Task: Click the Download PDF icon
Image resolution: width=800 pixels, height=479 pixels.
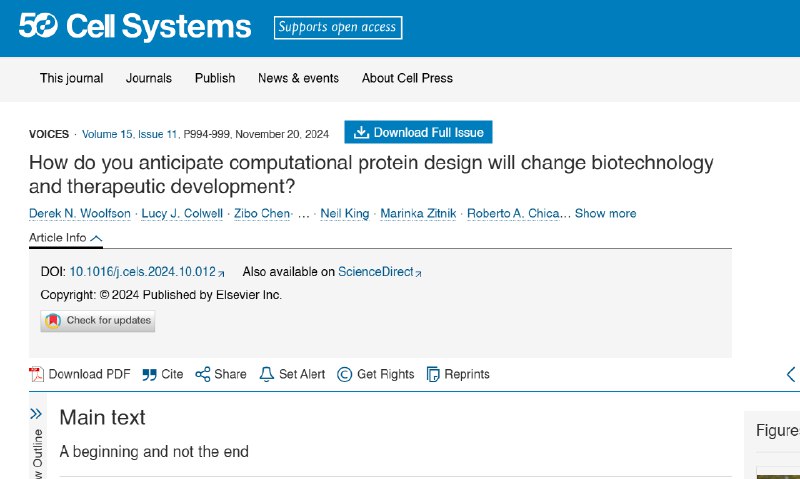Action: click(x=36, y=374)
